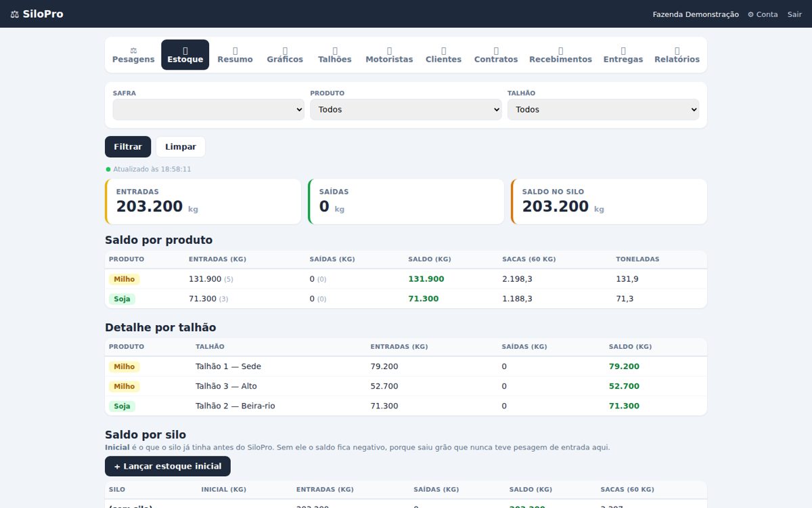Switch to the Pesagens tab
The width and height of the screenshot is (812, 508).
(x=133, y=55)
